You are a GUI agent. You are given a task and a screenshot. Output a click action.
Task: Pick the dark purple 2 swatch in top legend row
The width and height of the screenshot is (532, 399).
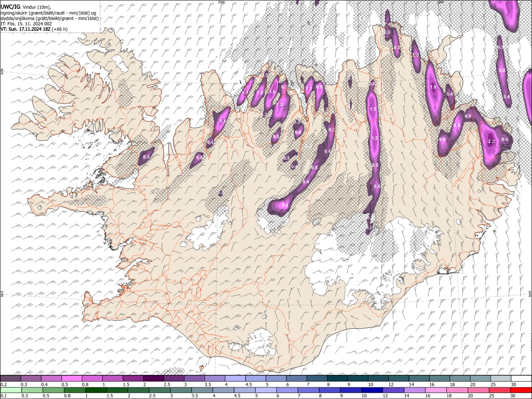tap(153, 379)
